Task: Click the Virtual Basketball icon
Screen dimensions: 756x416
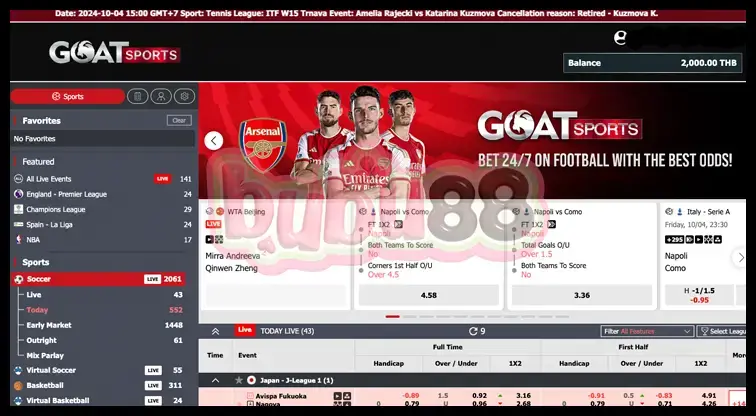Action: (x=18, y=401)
